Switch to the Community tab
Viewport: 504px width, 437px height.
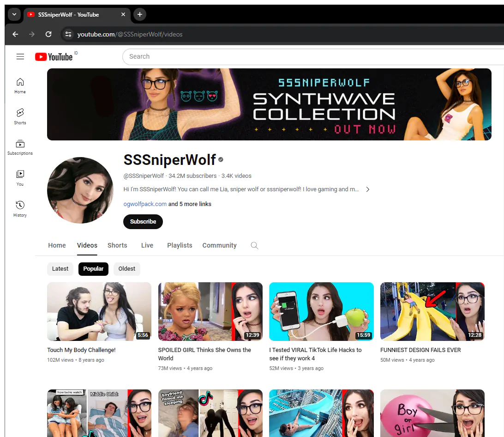pyautogui.click(x=220, y=245)
